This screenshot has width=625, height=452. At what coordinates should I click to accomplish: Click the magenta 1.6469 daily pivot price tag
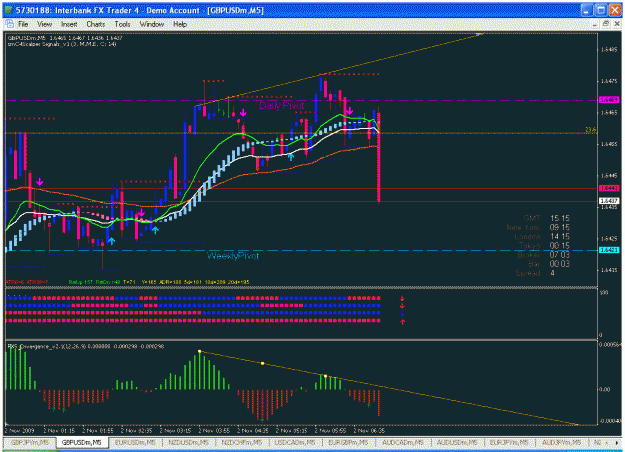pos(609,100)
